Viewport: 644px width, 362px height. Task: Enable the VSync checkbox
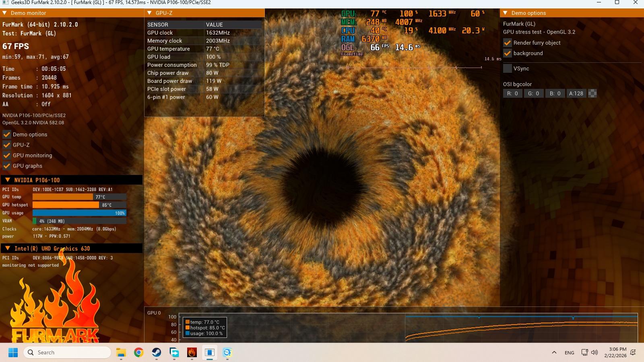pos(508,68)
